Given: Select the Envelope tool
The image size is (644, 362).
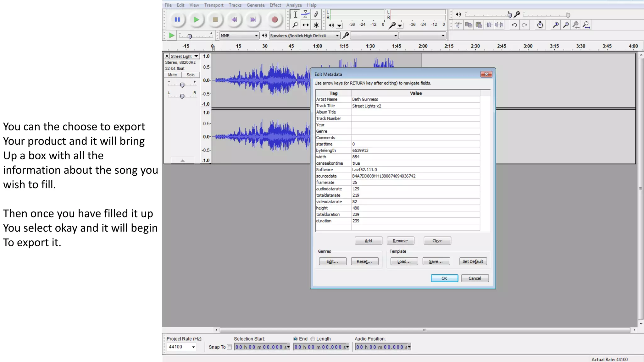Looking at the screenshot, I should 306,14.
